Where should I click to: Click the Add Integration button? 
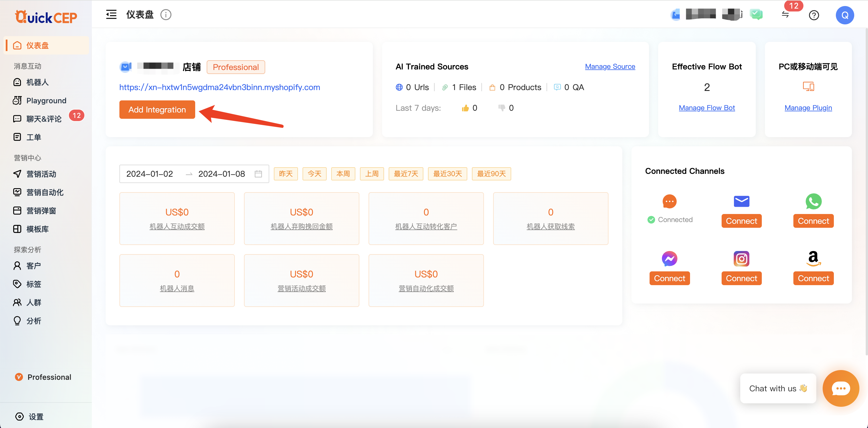(x=157, y=110)
